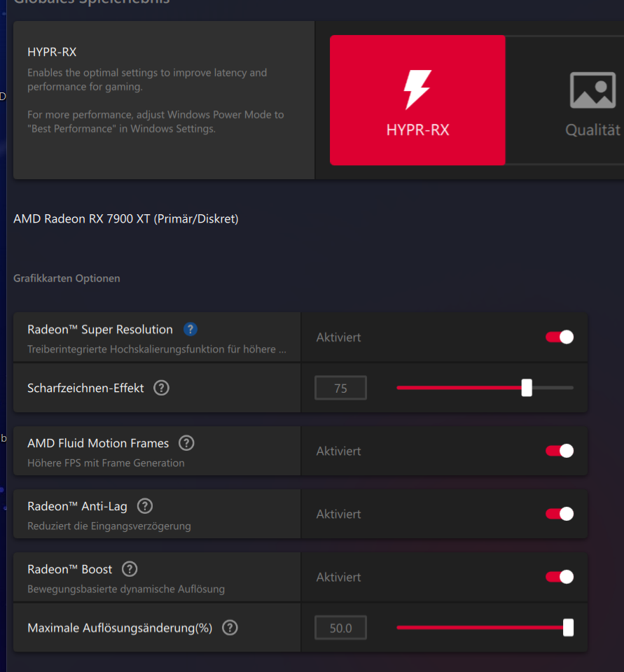Screen dimensions: 624x672
Task: Open help for AMD Fluid Motion Frames
Action: (186, 442)
